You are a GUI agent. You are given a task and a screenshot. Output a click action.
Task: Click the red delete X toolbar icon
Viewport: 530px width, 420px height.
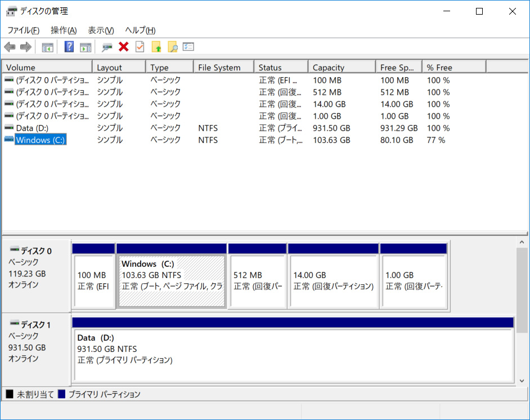pyautogui.click(x=123, y=47)
